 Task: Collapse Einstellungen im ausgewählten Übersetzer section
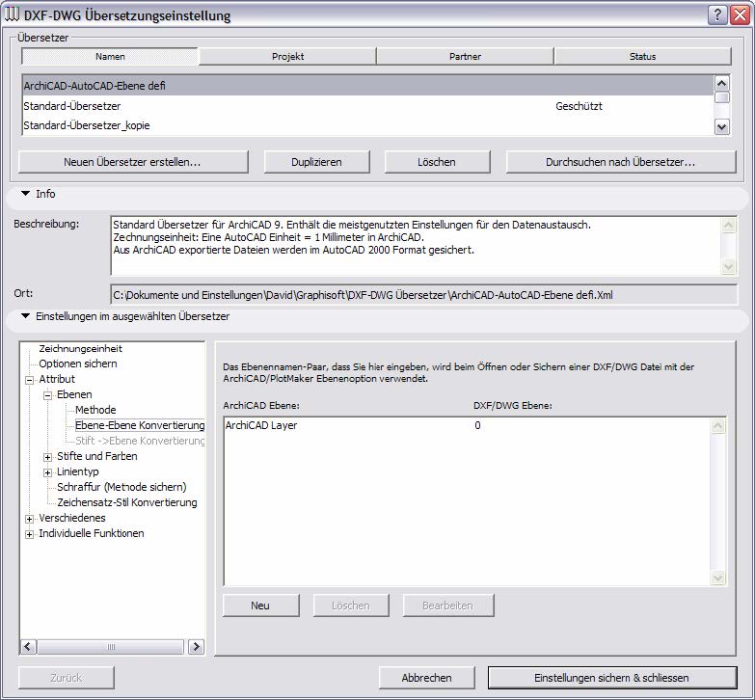tap(25, 316)
